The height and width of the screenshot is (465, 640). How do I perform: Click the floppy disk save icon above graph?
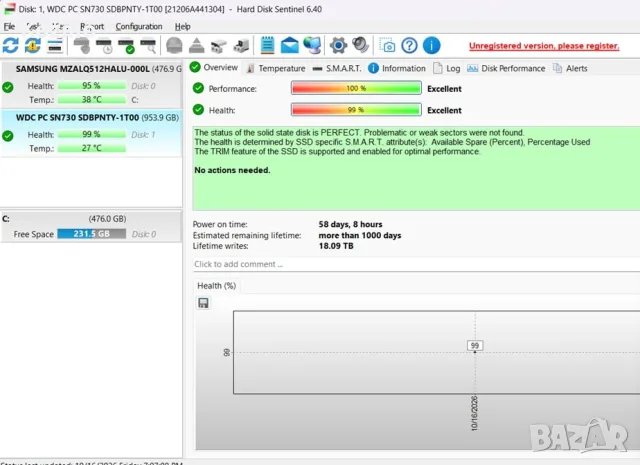[x=203, y=303]
